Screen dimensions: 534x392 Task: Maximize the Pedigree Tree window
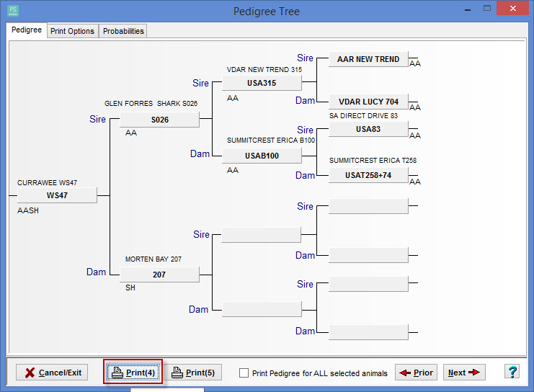point(487,8)
